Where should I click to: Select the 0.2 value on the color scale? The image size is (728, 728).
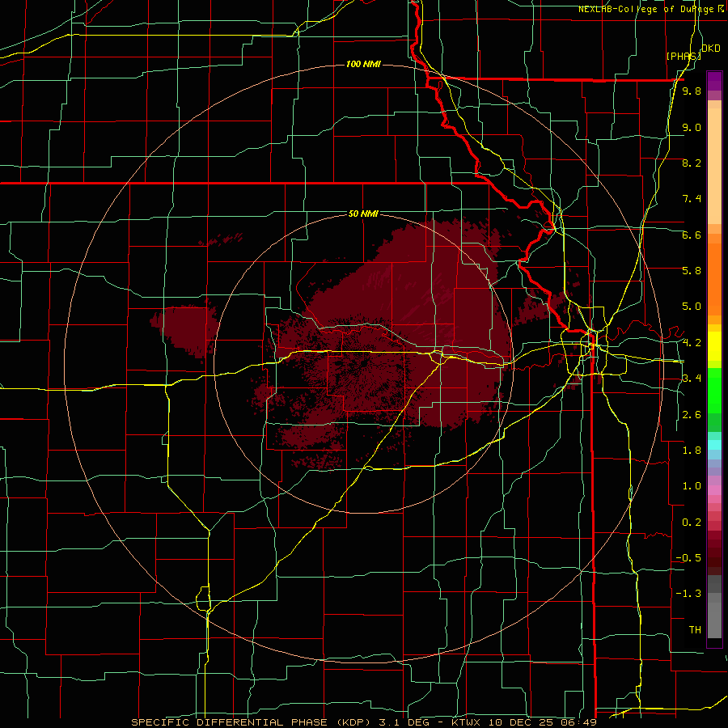[692, 522]
